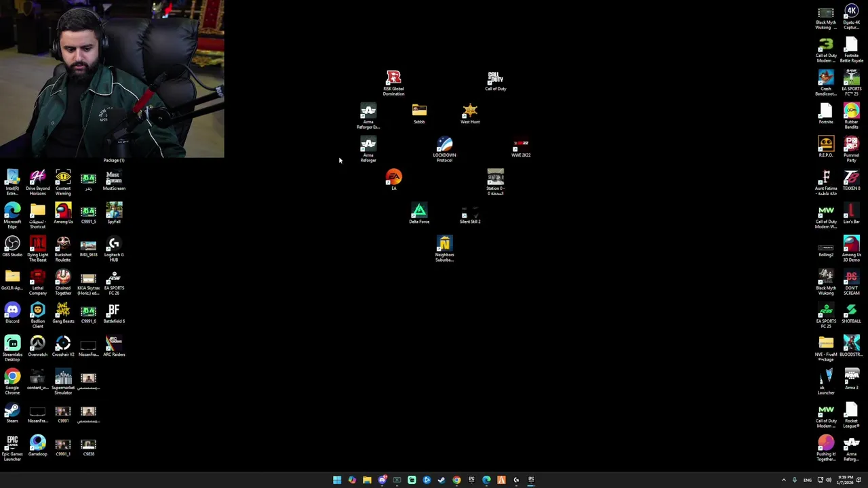Select the TEKKEN 8 desktop icon

pos(851,180)
